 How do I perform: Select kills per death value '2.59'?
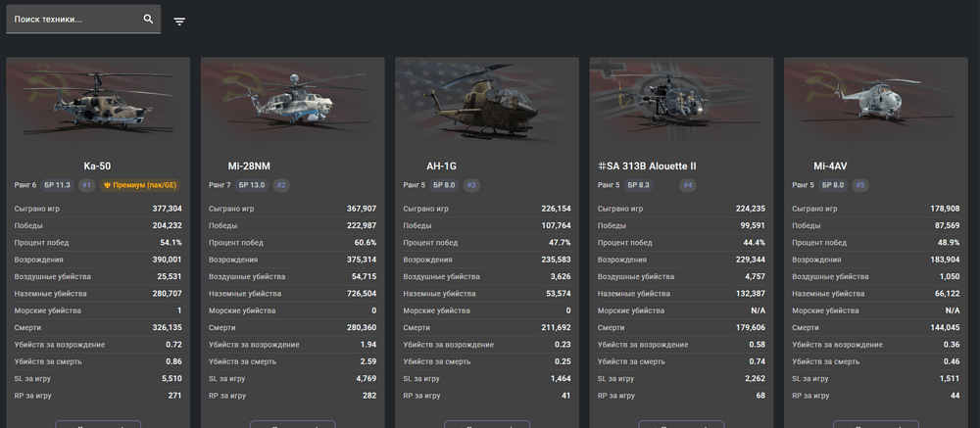click(368, 361)
